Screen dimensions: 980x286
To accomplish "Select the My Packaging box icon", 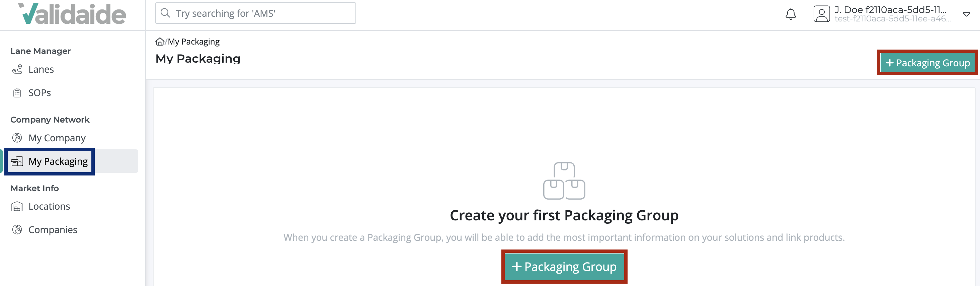I will 17,161.
